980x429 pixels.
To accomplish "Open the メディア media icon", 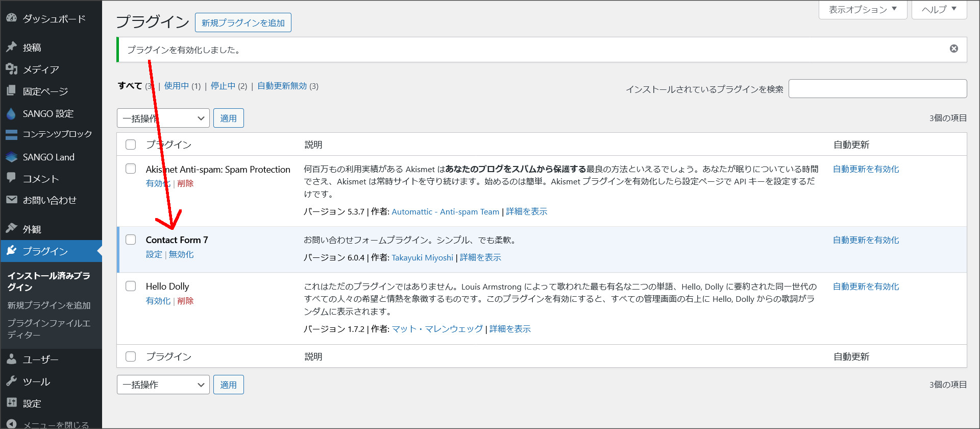I will (11, 69).
